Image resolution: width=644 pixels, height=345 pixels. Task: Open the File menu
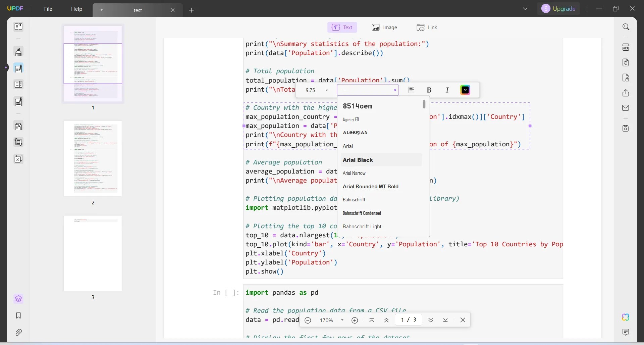48,9
